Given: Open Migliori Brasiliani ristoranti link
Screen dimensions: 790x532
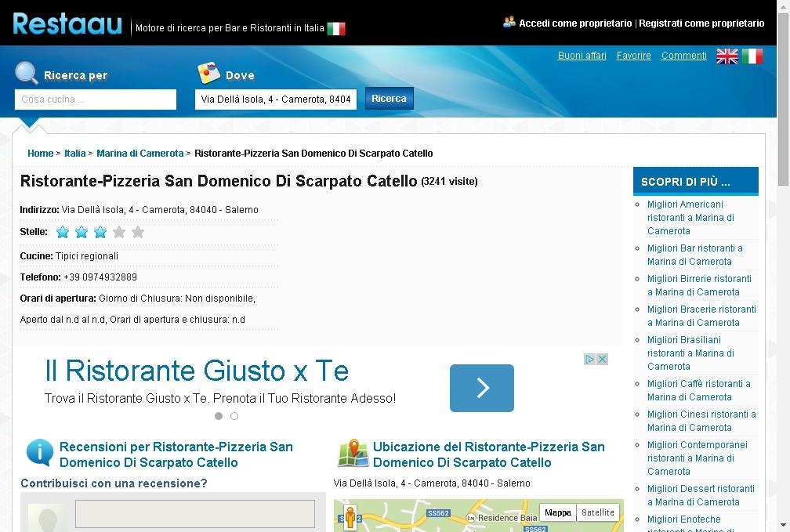Looking at the screenshot, I should [x=690, y=353].
